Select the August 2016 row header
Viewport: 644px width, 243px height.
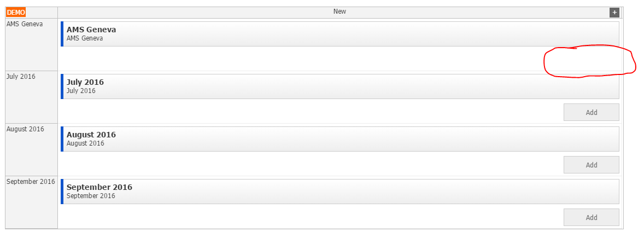click(31, 149)
